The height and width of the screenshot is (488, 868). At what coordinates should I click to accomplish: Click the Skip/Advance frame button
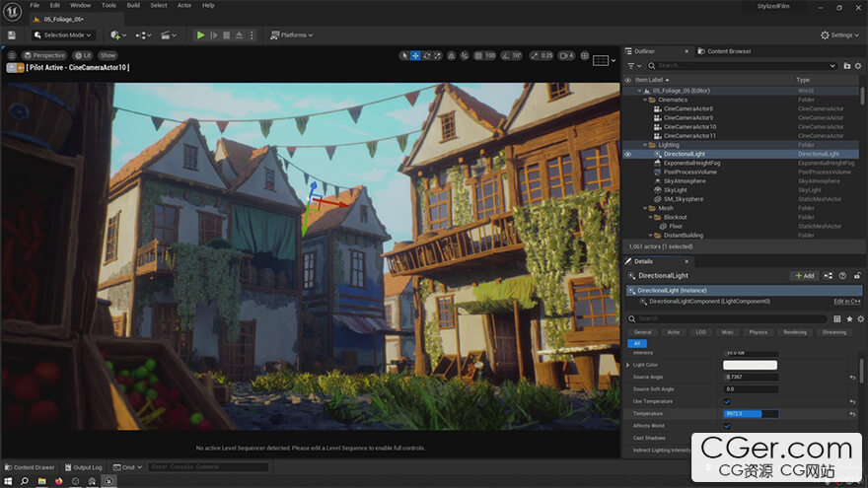pyautogui.click(x=214, y=35)
